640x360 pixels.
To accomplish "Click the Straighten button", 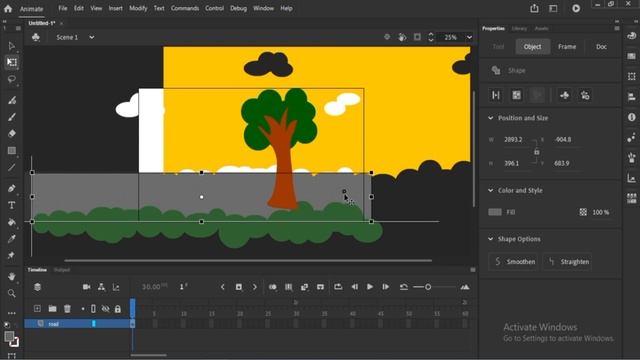I will [568, 262].
